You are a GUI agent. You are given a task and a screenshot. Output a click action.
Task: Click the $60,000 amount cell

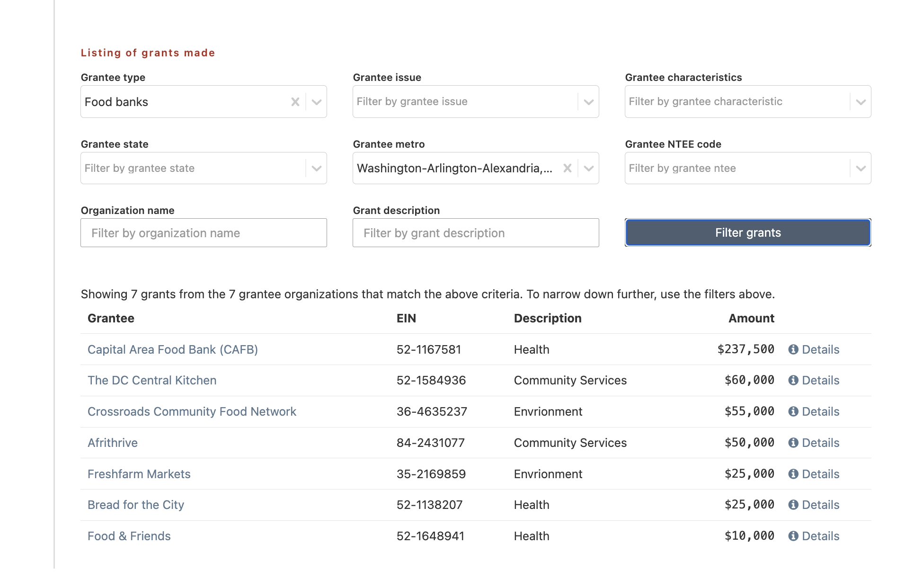749,380
